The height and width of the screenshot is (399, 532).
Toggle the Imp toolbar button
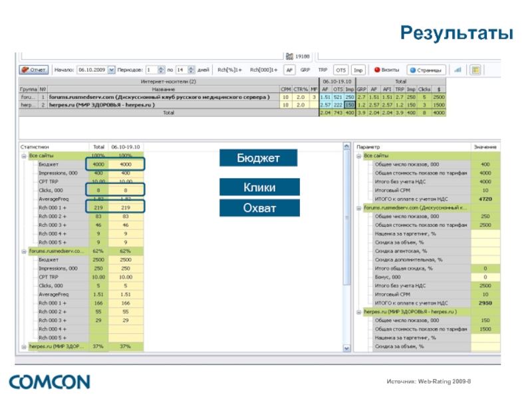pos(358,70)
